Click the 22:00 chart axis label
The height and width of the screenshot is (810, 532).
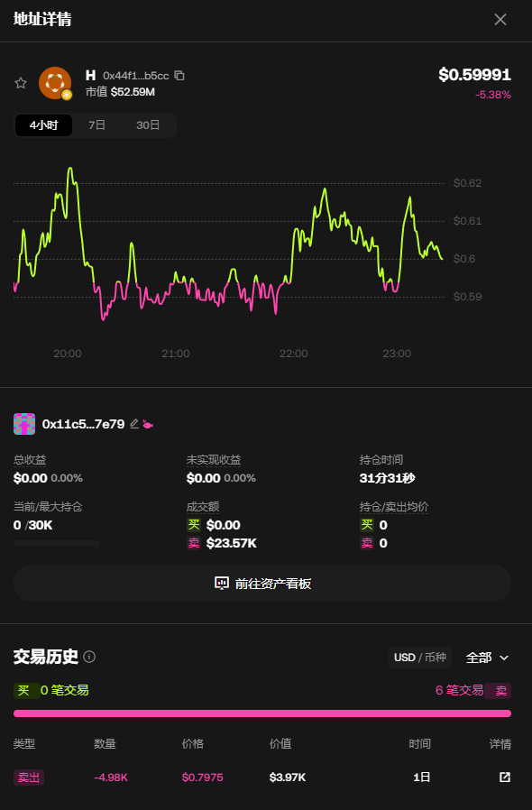click(x=293, y=354)
